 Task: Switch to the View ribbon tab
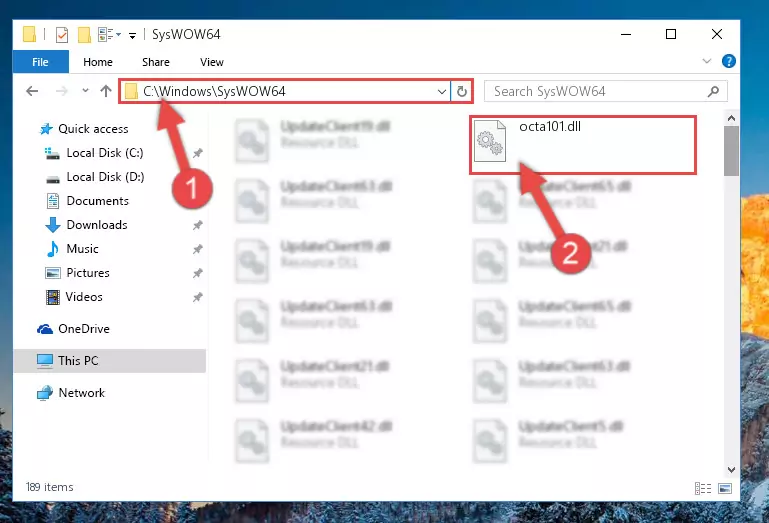coord(211,62)
